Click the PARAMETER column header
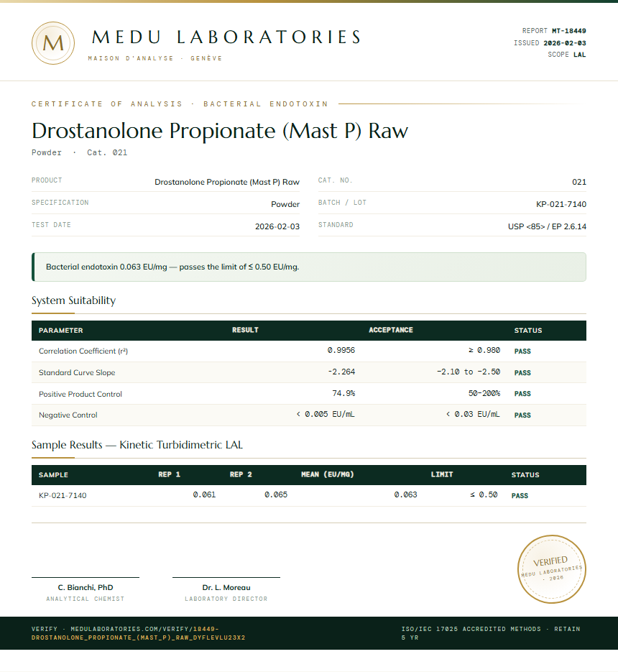The height and width of the screenshot is (672, 618). point(61,331)
